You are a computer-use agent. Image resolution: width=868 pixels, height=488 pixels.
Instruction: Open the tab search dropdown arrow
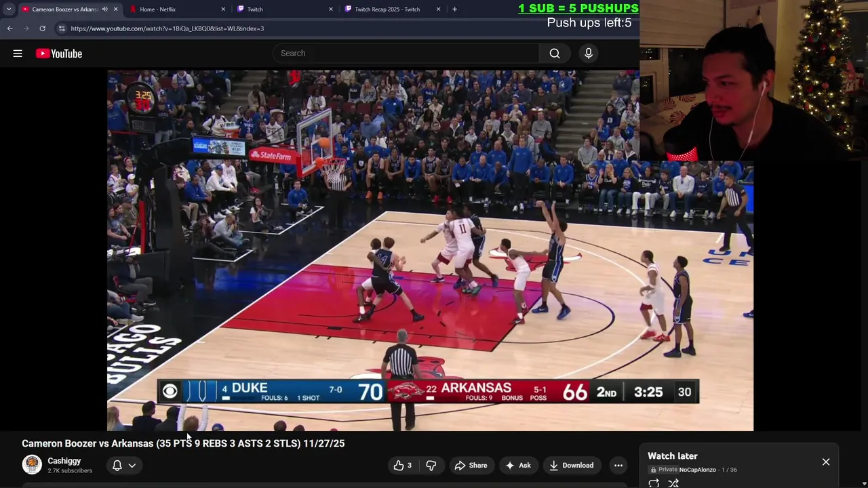click(x=9, y=9)
